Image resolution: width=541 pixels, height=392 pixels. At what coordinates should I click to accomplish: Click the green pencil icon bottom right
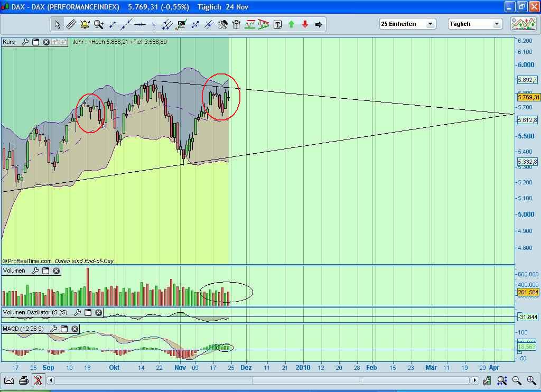[487, 380]
